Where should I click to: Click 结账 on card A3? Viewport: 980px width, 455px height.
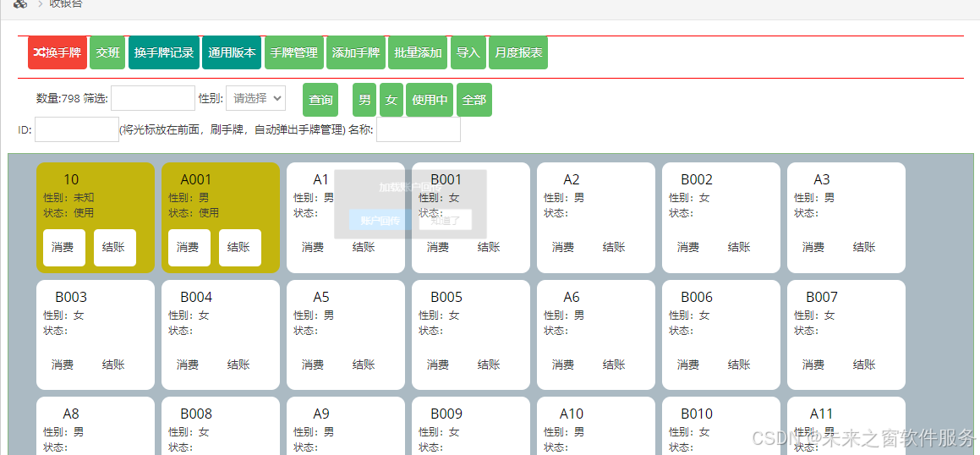click(x=864, y=248)
